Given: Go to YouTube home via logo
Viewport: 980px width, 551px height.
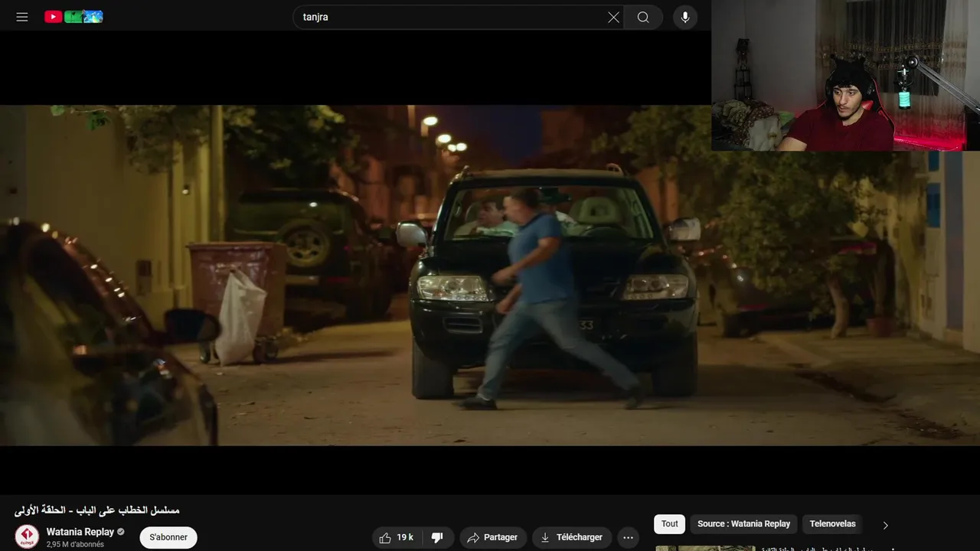Looking at the screenshot, I should coord(73,17).
